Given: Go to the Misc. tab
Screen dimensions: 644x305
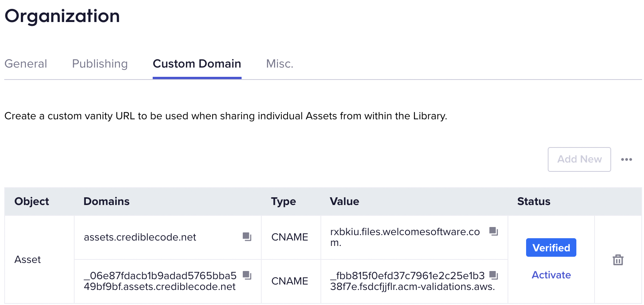Looking at the screenshot, I should tap(280, 64).
